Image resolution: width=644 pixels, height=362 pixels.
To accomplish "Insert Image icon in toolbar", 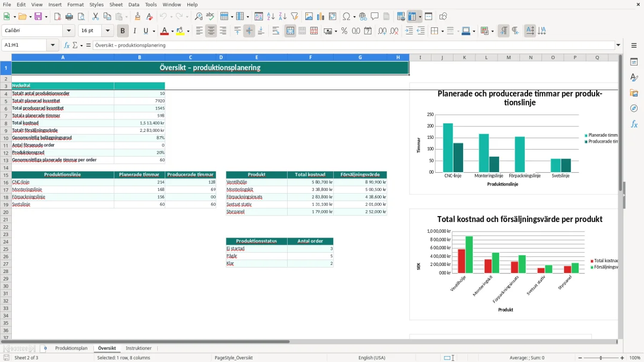I will coord(309,17).
